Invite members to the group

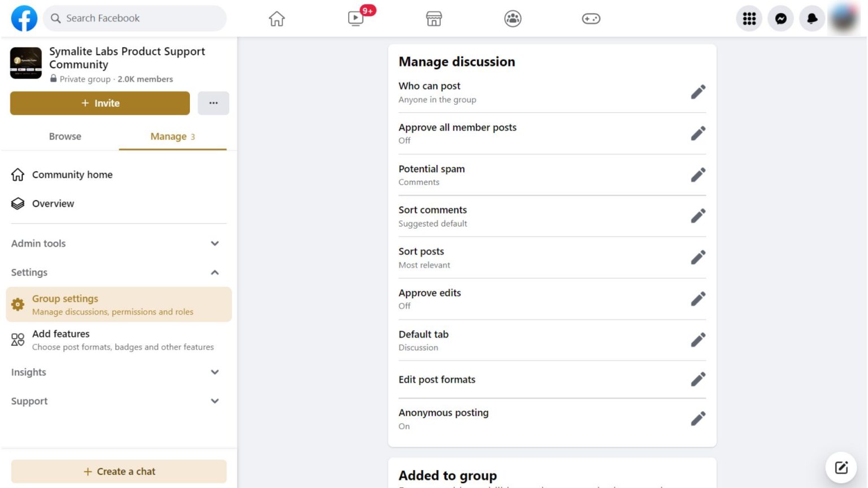point(99,103)
